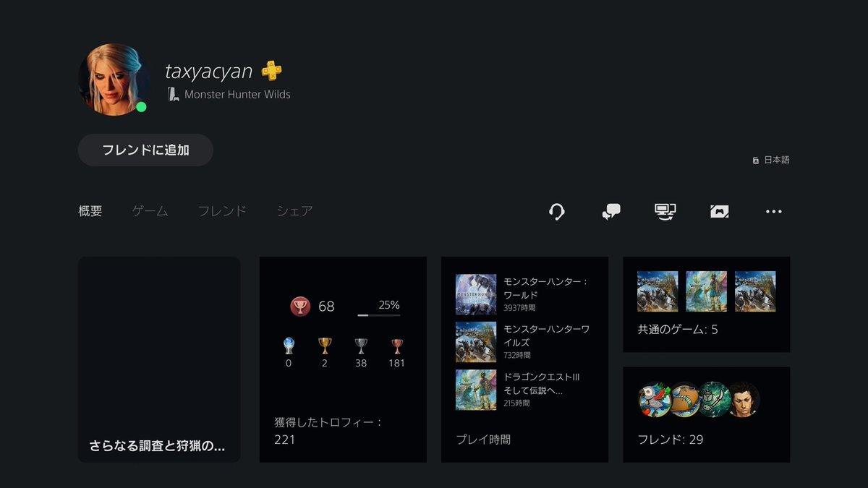
Task: Select the silver trophy icon
Action: [x=361, y=346]
